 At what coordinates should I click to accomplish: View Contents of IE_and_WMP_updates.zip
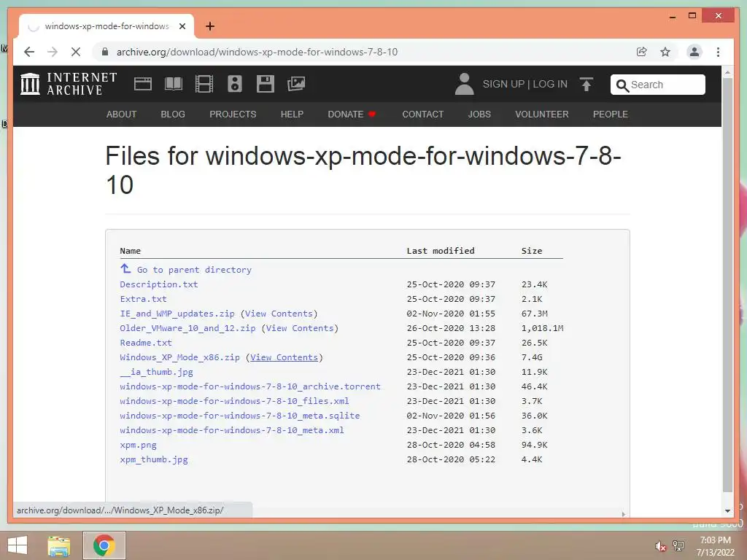(279, 314)
